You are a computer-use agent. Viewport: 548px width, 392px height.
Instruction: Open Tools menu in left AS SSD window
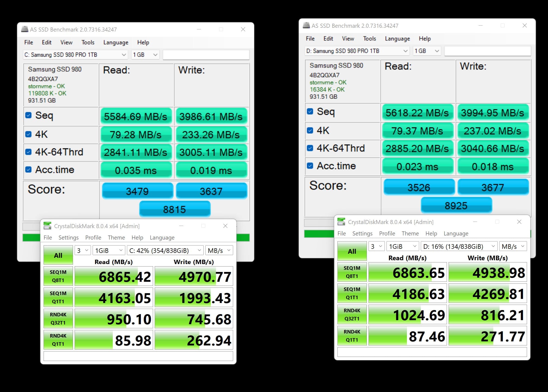88,42
